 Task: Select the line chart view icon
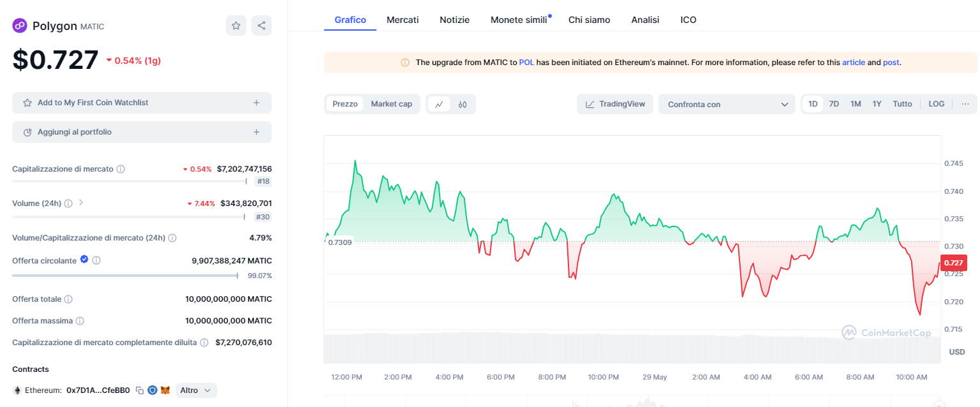pyautogui.click(x=439, y=104)
